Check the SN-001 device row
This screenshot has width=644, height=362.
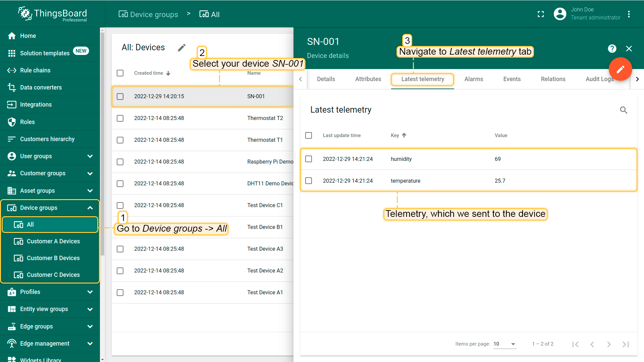tap(120, 97)
